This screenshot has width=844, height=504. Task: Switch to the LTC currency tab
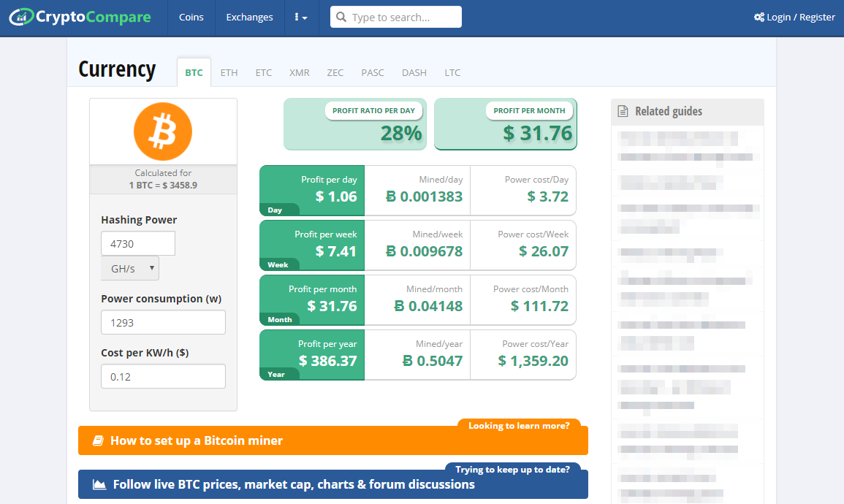pyautogui.click(x=452, y=72)
